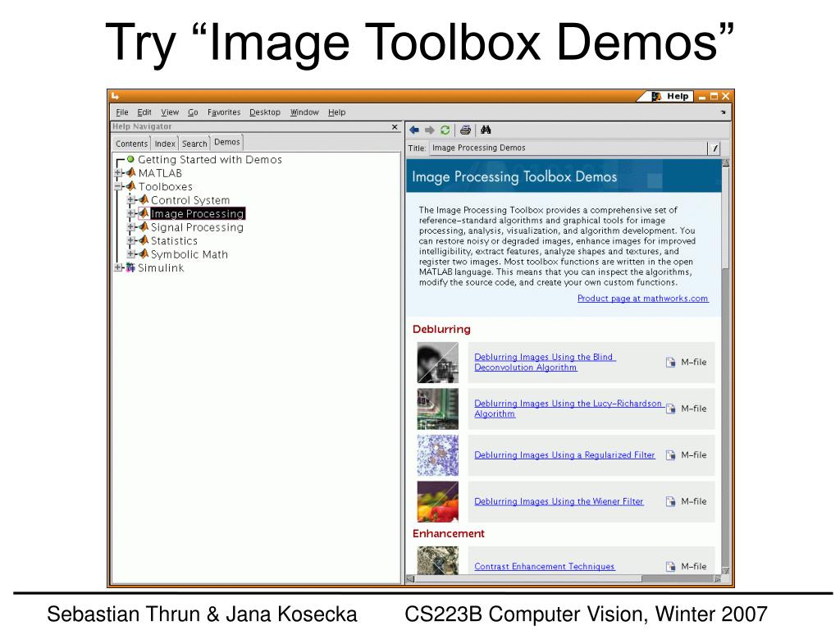The height and width of the screenshot is (630, 840).
Task: Open the File menu
Action: 122,112
